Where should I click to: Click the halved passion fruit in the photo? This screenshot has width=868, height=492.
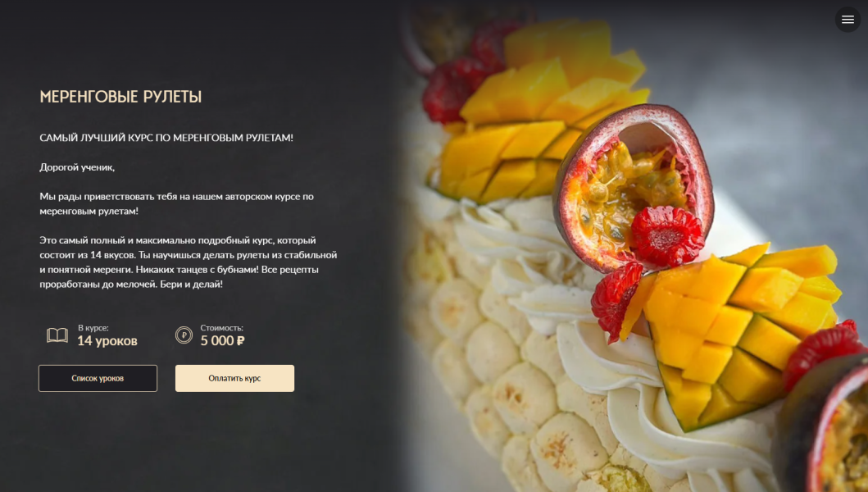point(631,185)
